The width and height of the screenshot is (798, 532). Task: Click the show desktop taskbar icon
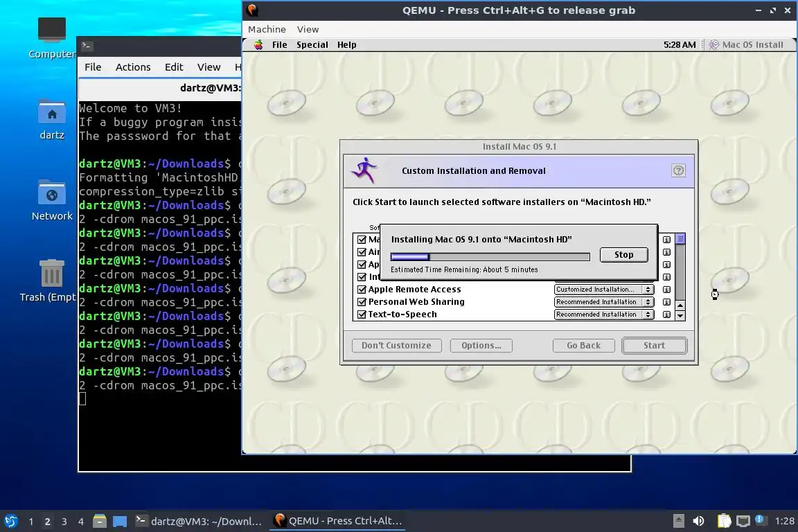[120, 522]
